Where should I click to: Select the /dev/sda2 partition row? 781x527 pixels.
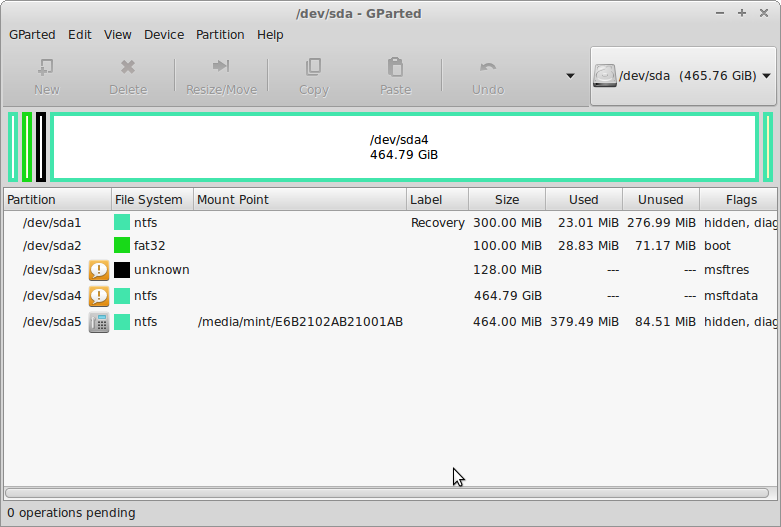point(390,246)
